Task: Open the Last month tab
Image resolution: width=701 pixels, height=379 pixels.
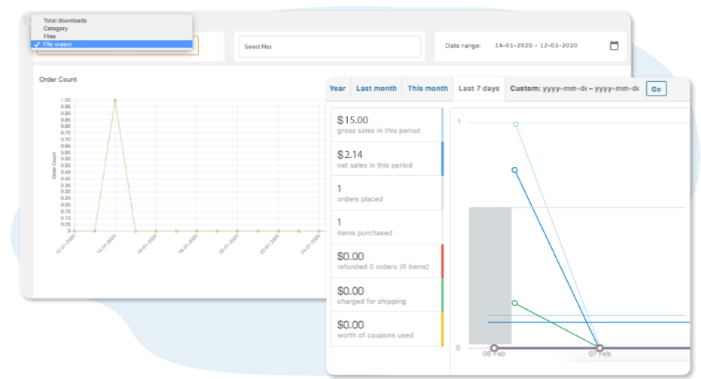Action: pyautogui.click(x=376, y=88)
